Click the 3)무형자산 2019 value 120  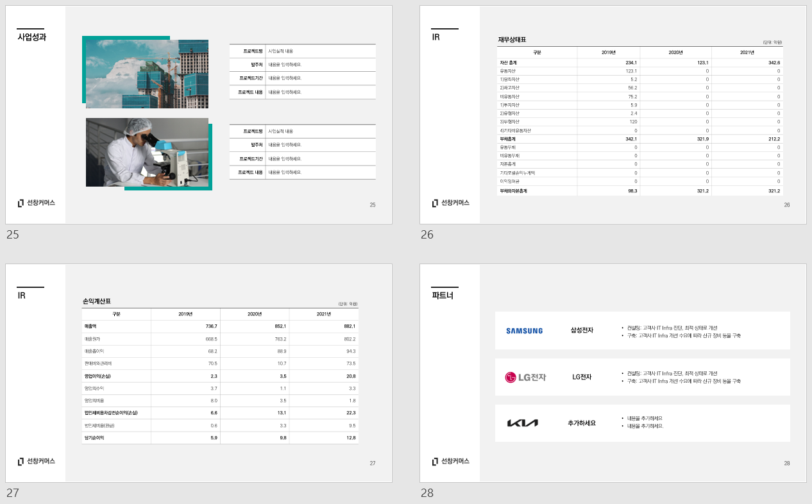[x=633, y=122]
